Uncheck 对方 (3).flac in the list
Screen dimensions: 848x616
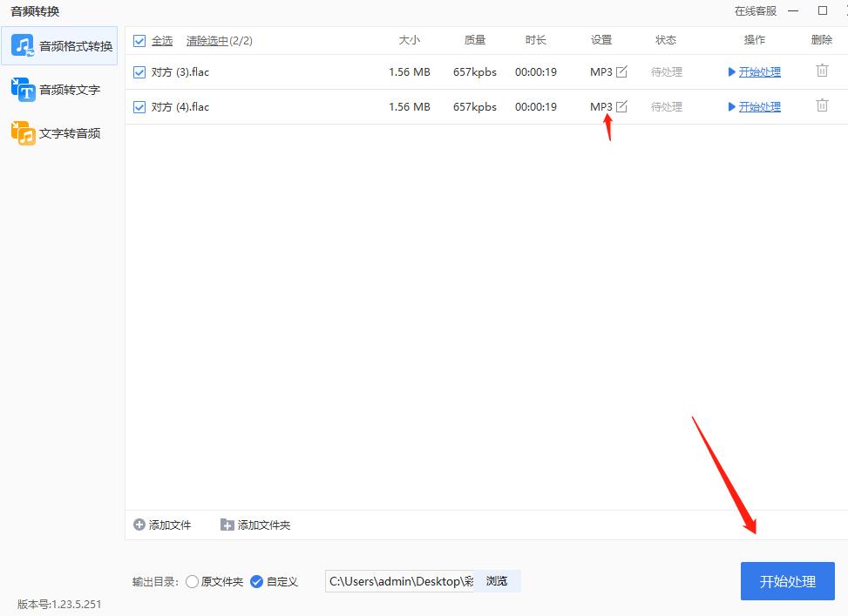[139, 71]
